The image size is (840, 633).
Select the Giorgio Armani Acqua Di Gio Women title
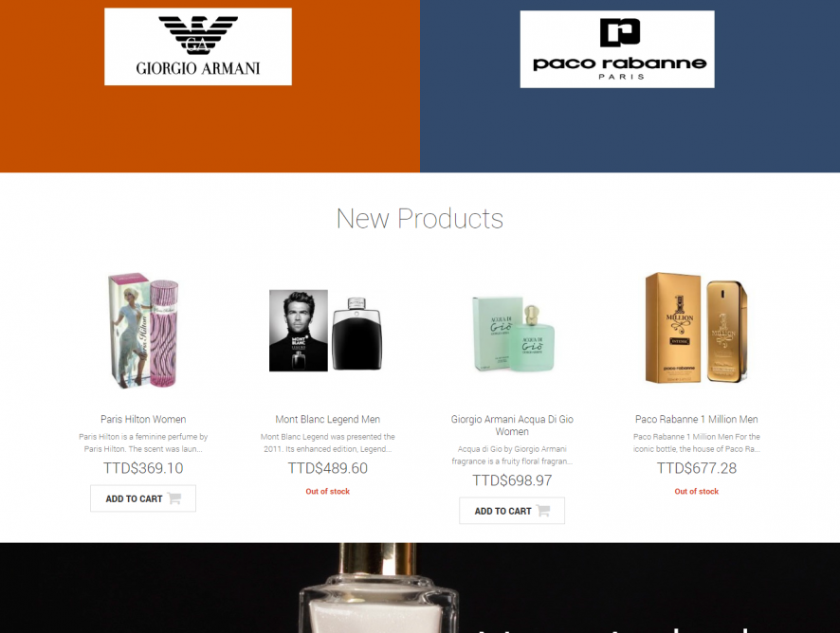tap(512, 425)
